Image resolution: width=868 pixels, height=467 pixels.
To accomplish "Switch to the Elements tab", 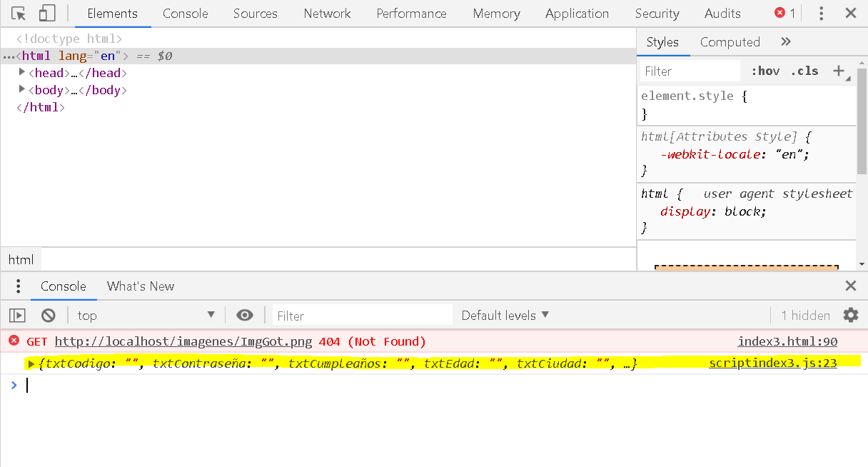I will tap(112, 14).
